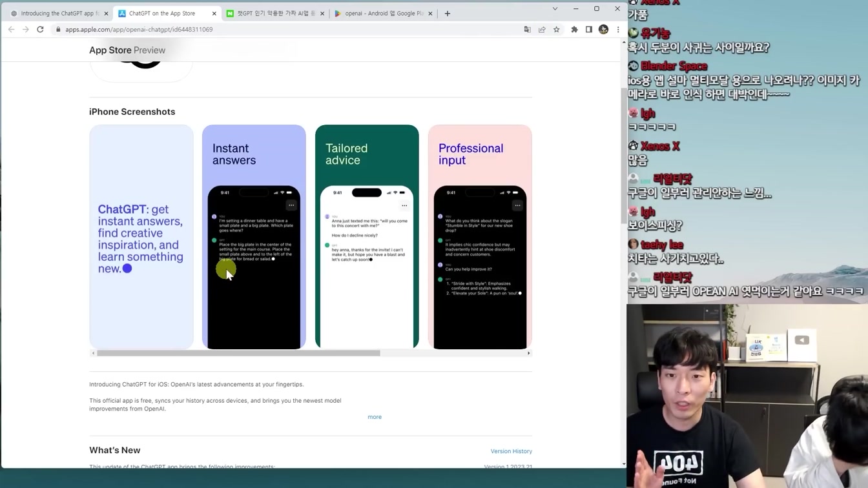Open the Professional input screenshot
The height and width of the screenshot is (488, 868).
pyautogui.click(x=480, y=237)
